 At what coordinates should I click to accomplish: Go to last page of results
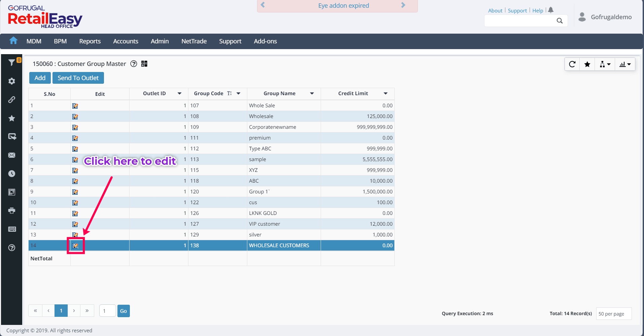pos(87,310)
